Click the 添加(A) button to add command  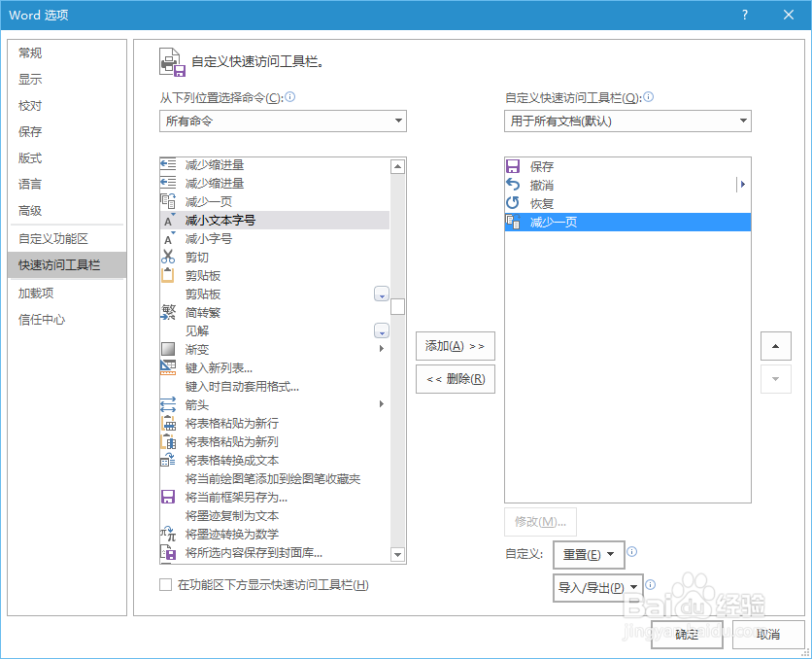pyautogui.click(x=454, y=345)
